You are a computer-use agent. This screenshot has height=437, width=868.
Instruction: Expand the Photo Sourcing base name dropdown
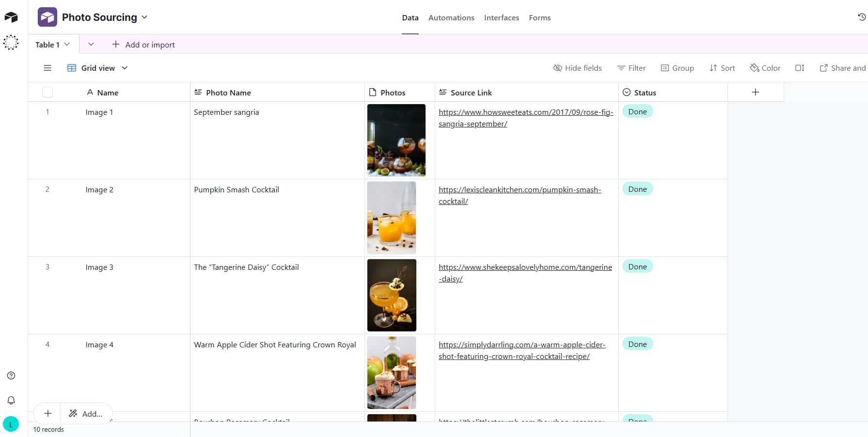[x=144, y=17]
